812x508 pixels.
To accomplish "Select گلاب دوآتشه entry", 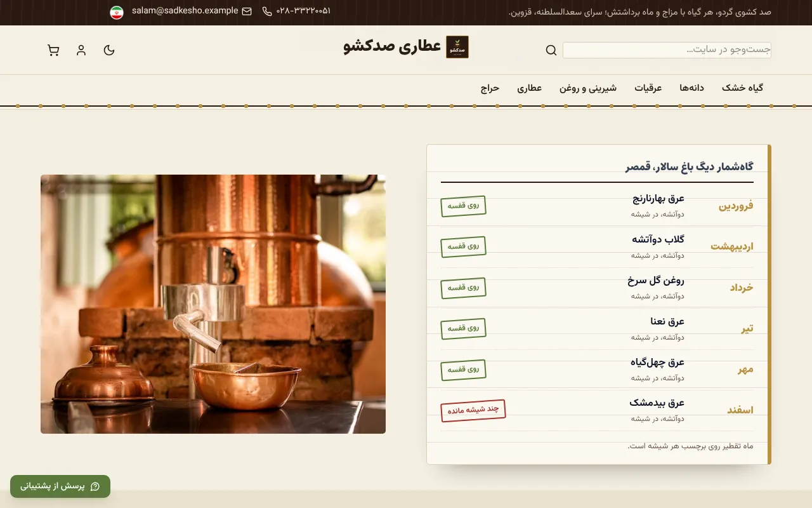I will (x=658, y=239).
